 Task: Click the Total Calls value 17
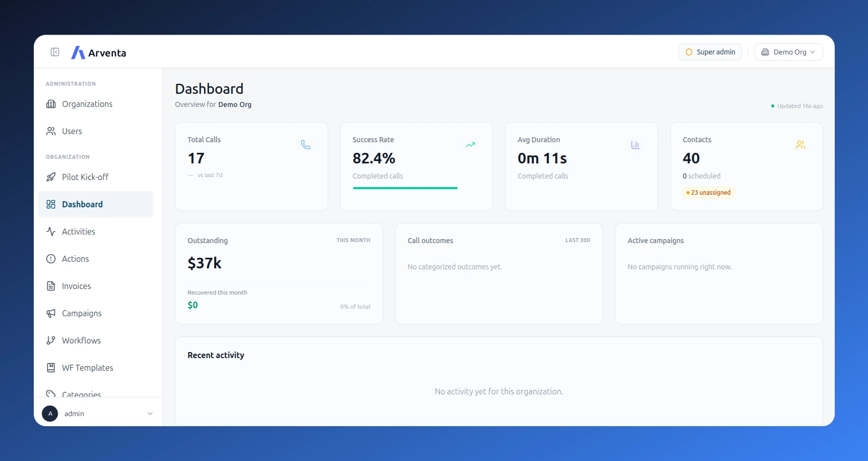tap(196, 158)
